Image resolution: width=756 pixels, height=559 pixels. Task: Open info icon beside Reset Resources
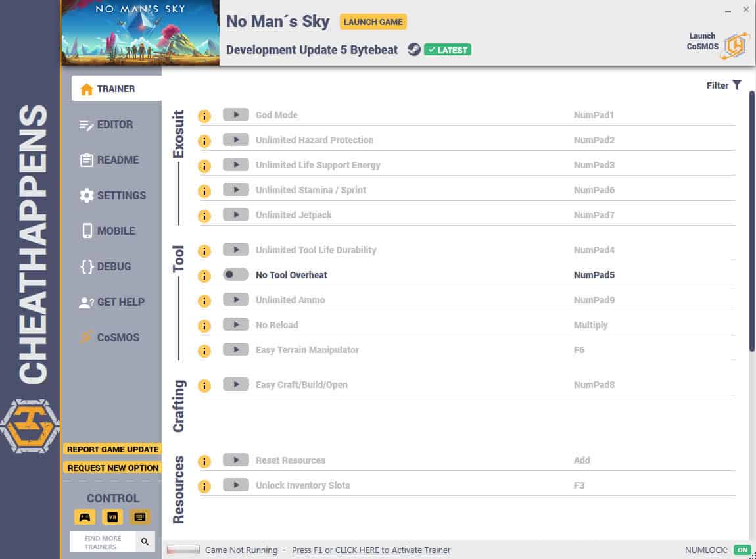tap(204, 462)
